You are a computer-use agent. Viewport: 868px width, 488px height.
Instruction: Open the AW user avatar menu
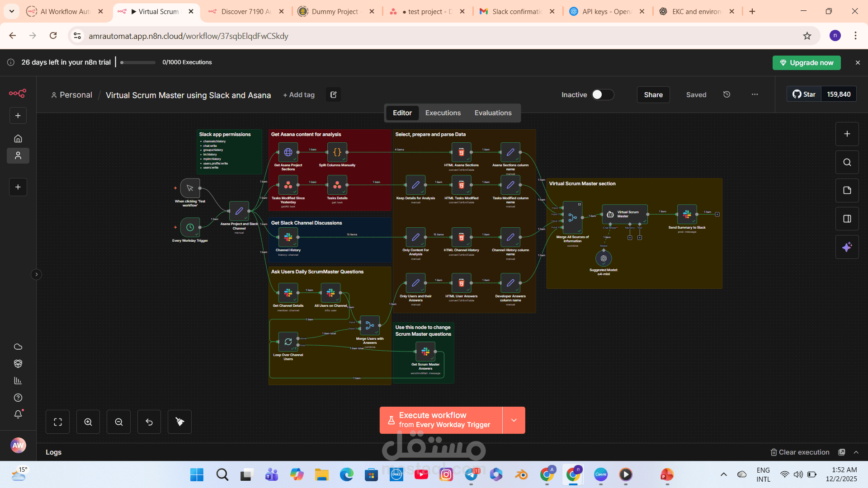tap(18, 445)
